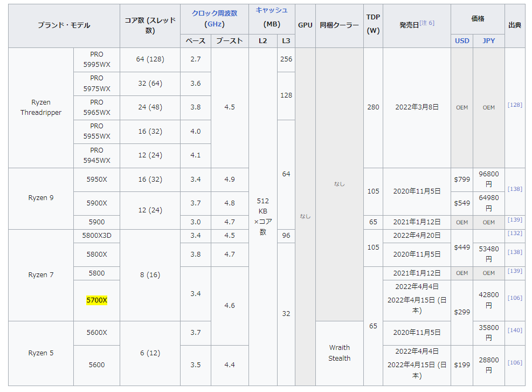This screenshot has height=392, width=532.
Task: Click the Ryzen 7 brand cell
Action: click(41, 275)
